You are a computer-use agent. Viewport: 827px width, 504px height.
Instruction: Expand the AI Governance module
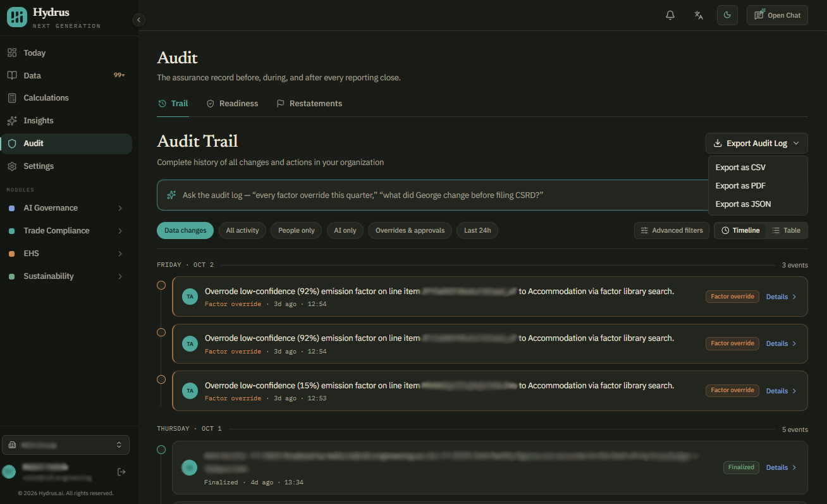click(66, 208)
